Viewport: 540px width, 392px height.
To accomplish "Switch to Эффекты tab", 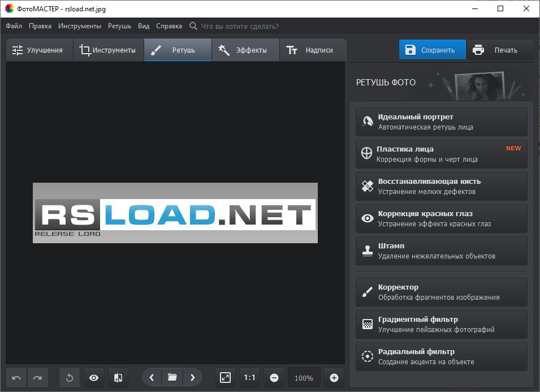I will pos(245,50).
